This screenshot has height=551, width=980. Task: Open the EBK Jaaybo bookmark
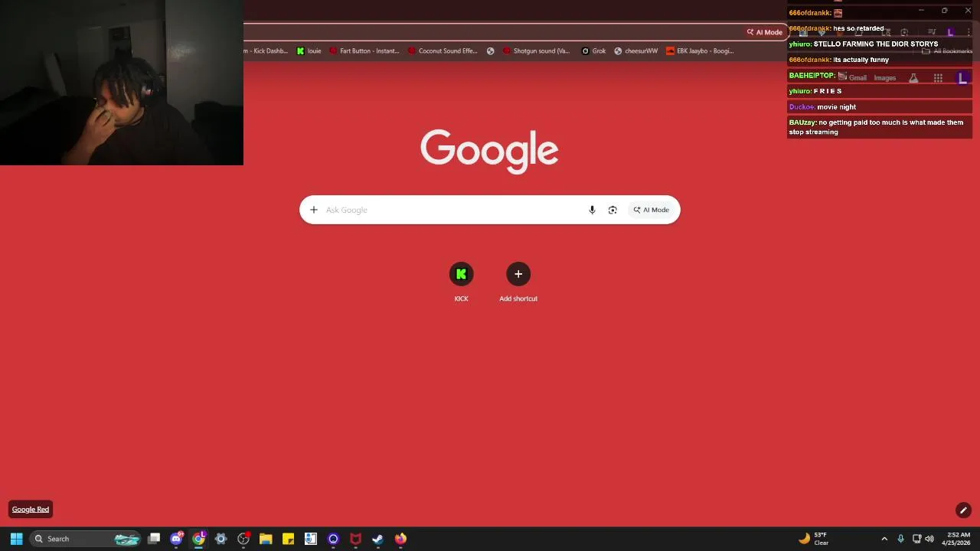point(701,51)
